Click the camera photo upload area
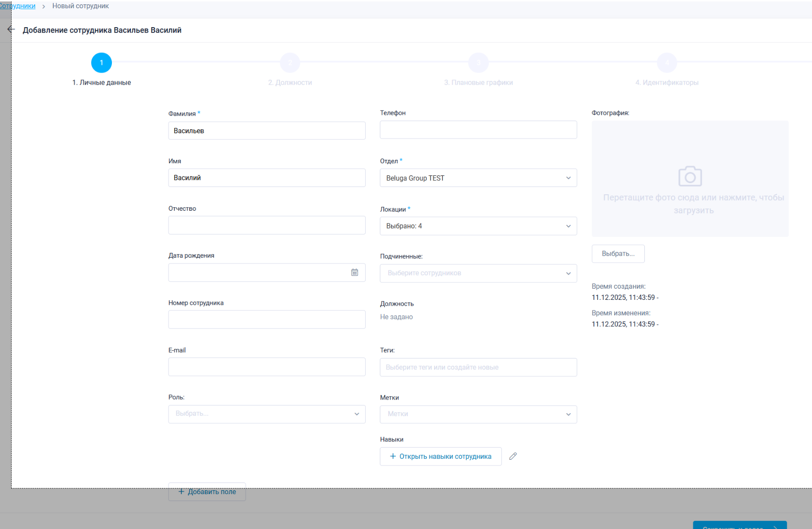The width and height of the screenshot is (812, 529). tap(690, 179)
